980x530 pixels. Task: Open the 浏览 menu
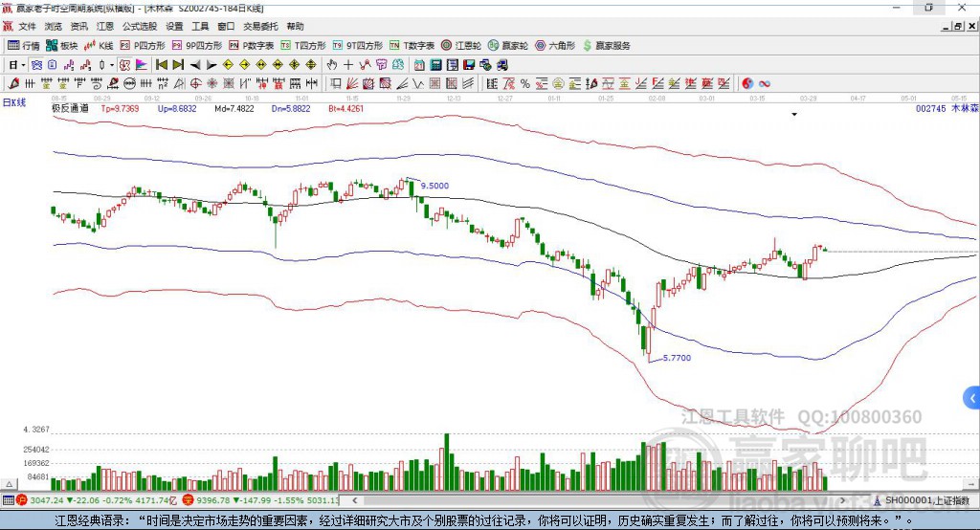(54, 26)
